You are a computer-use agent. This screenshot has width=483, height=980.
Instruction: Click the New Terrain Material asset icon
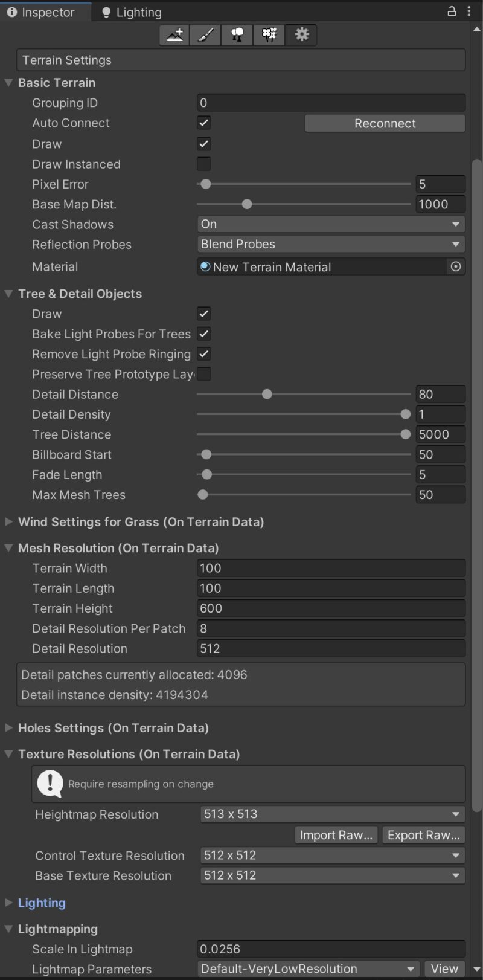[205, 266]
